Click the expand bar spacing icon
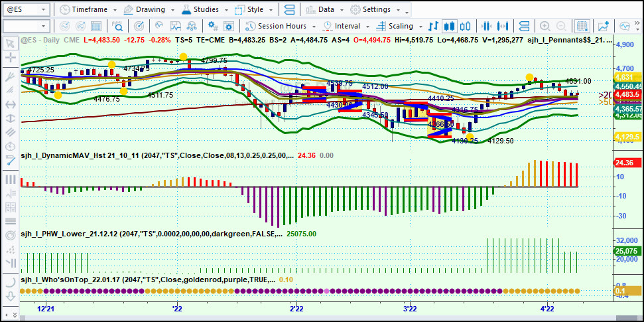 pyautogui.click(x=502, y=27)
